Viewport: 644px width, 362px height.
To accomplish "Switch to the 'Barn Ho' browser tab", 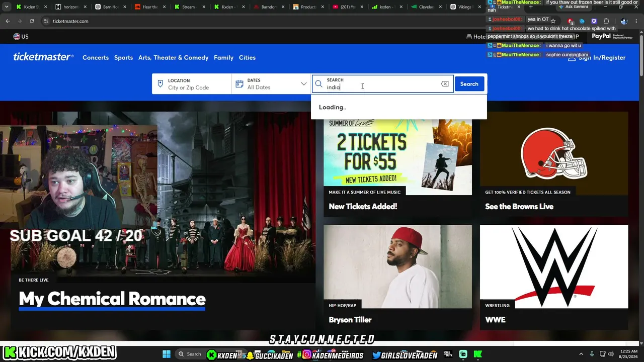I will [x=110, y=7].
